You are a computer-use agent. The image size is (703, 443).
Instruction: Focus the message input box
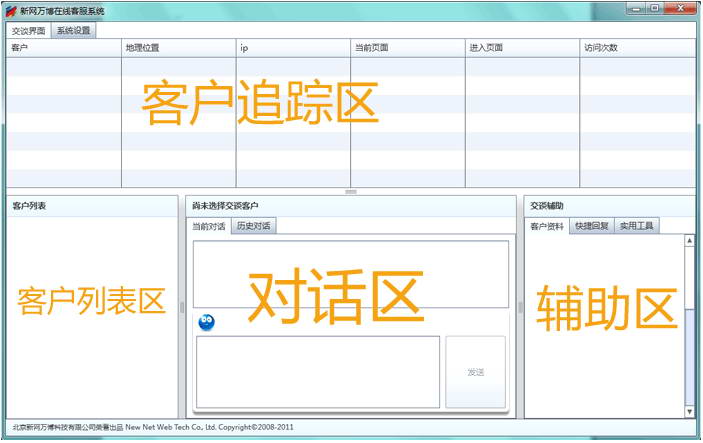click(318, 372)
